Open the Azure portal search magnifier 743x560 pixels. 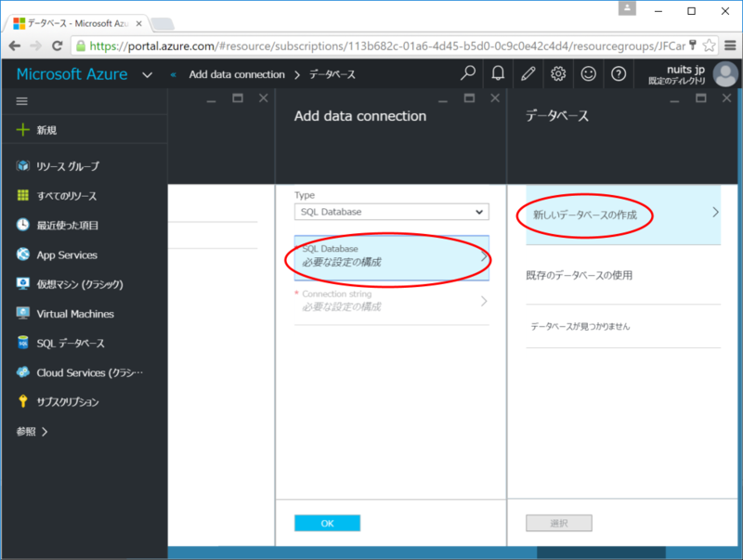click(468, 73)
